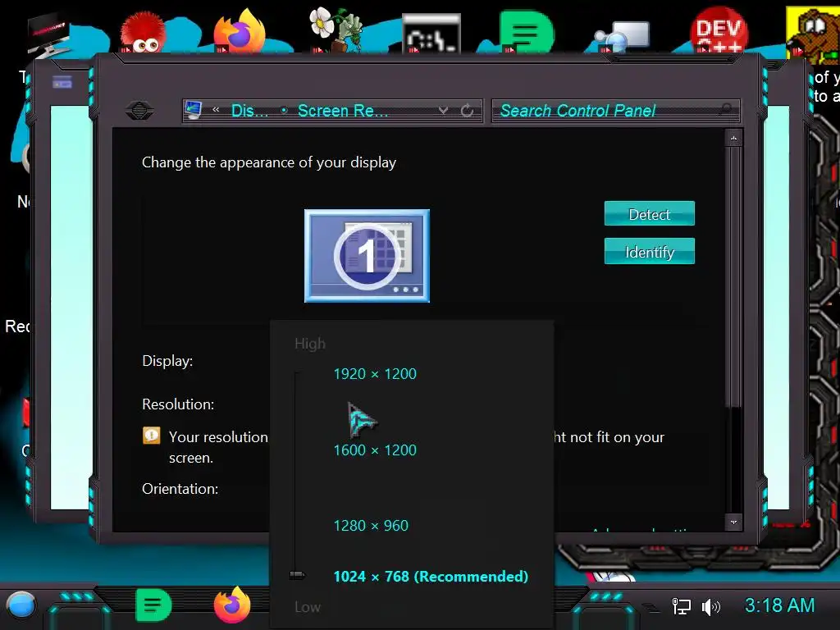This screenshot has width=840, height=630.
Task: Click the window scrollbar up arrow
Action: (733, 138)
